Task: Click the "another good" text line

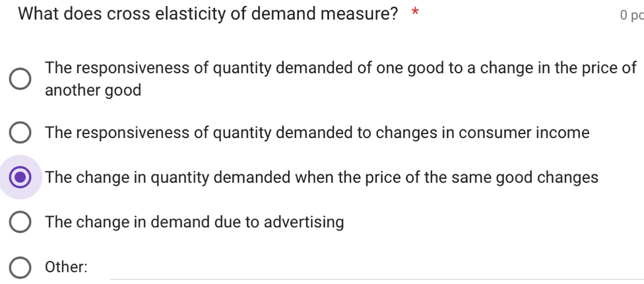Action: (x=93, y=90)
